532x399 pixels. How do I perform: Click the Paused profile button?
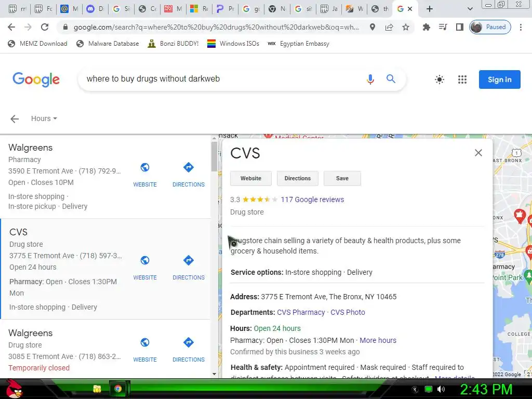click(x=490, y=27)
